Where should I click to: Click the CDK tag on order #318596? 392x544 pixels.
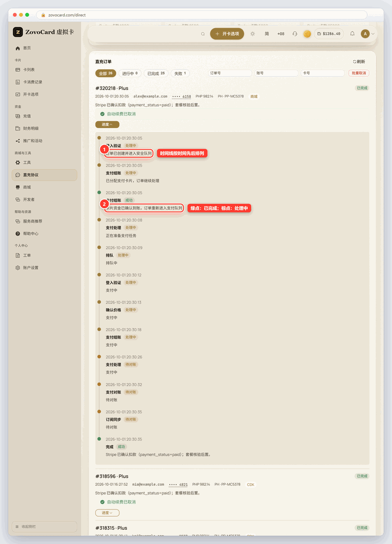[x=251, y=485]
